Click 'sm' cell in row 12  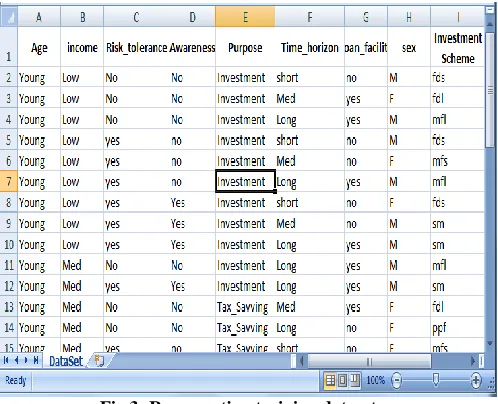[x=458, y=286]
